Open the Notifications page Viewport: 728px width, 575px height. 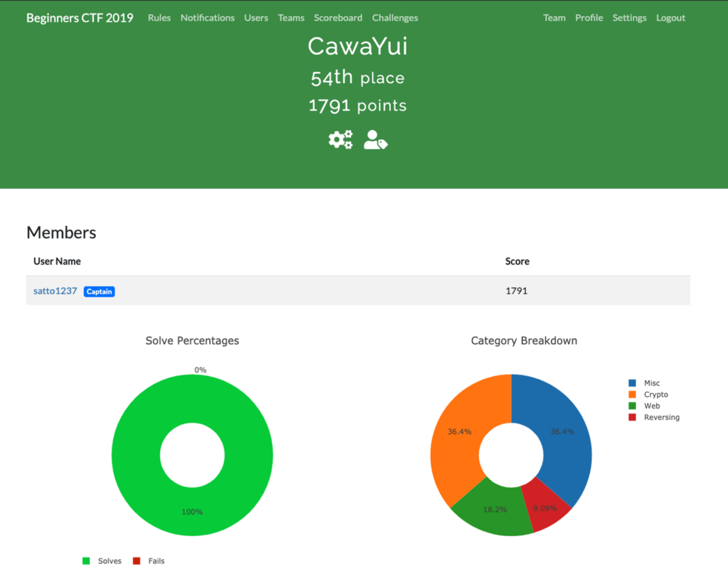point(207,18)
